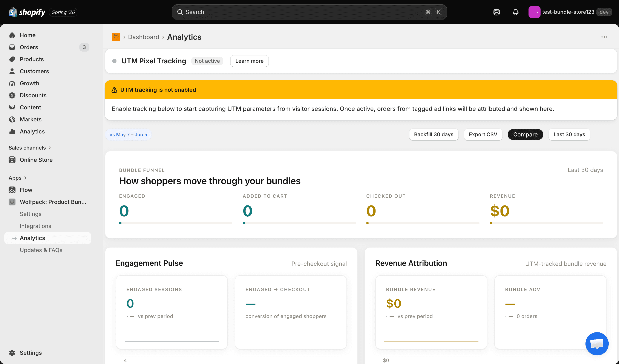This screenshot has width=619, height=364.
Task: Open the Sidekick assistant icon
Action: click(496, 12)
